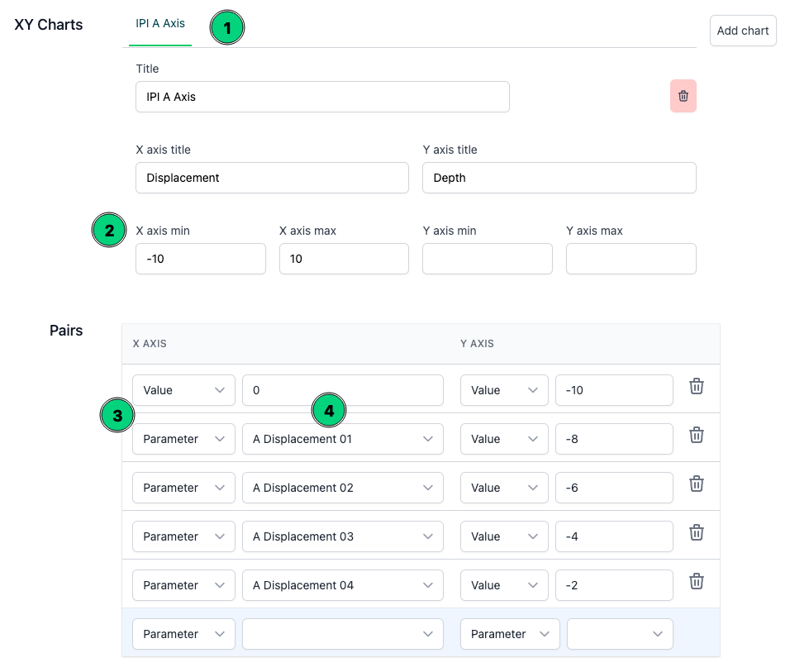Viewport: 790px width, 672px height.
Task: Click the chart Title input field
Action: pyautogui.click(x=322, y=97)
